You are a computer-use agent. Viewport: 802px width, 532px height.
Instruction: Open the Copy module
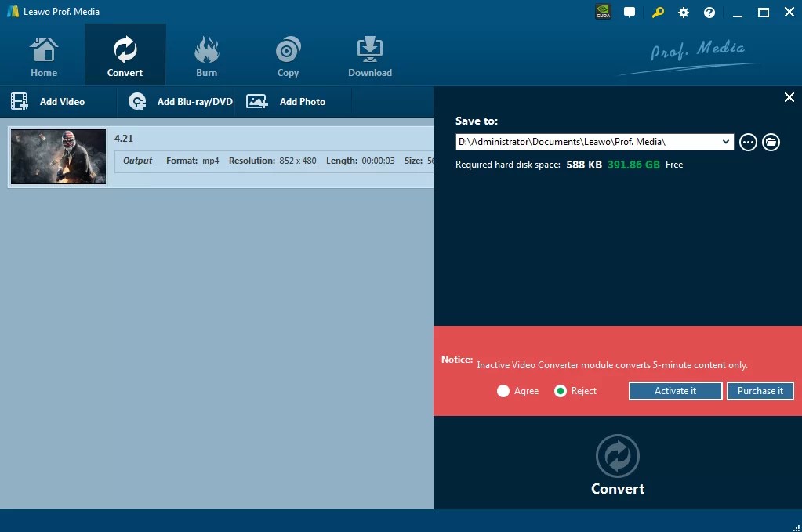coord(288,53)
